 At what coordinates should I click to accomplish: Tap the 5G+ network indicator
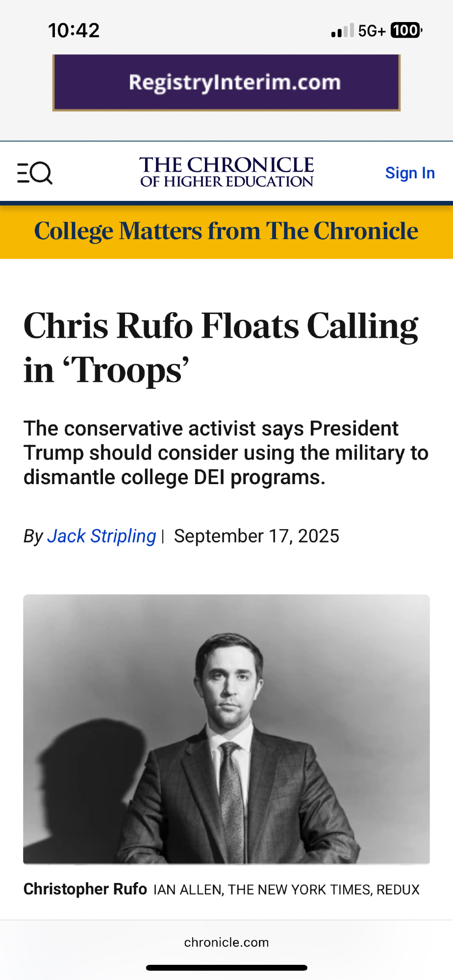point(372,31)
